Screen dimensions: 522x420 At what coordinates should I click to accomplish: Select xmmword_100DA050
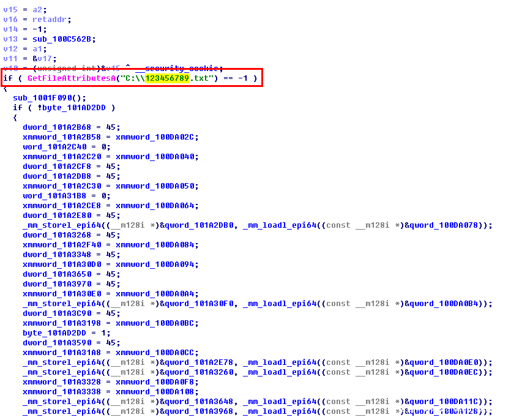pos(155,186)
